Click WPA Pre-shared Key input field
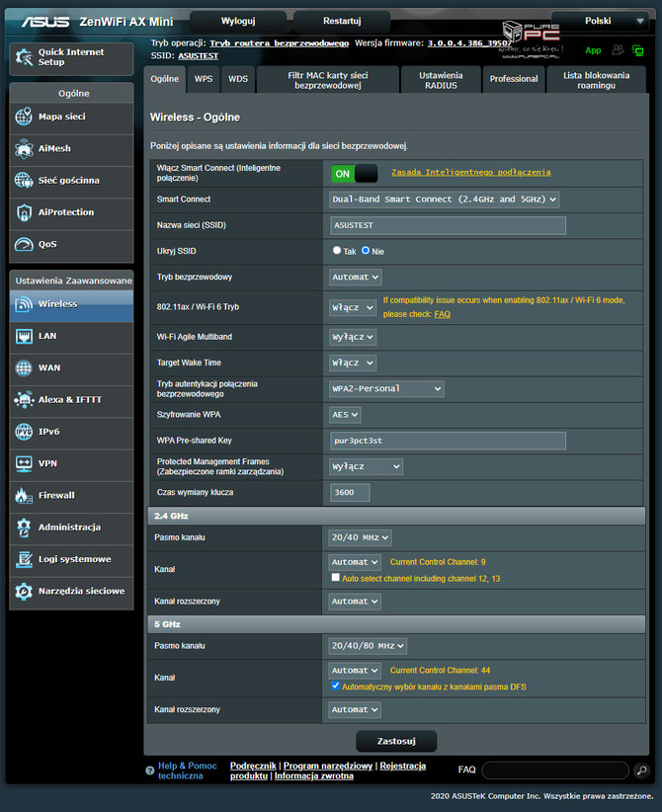 click(x=448, y=441)
